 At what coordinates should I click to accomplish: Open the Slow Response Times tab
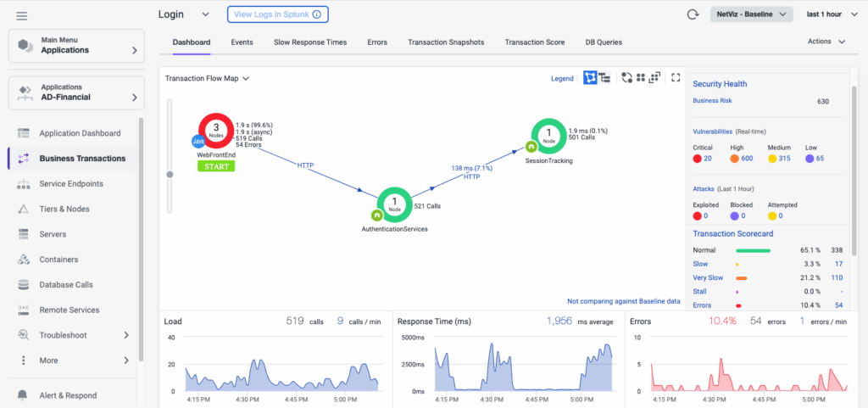[x=310, y=42]
